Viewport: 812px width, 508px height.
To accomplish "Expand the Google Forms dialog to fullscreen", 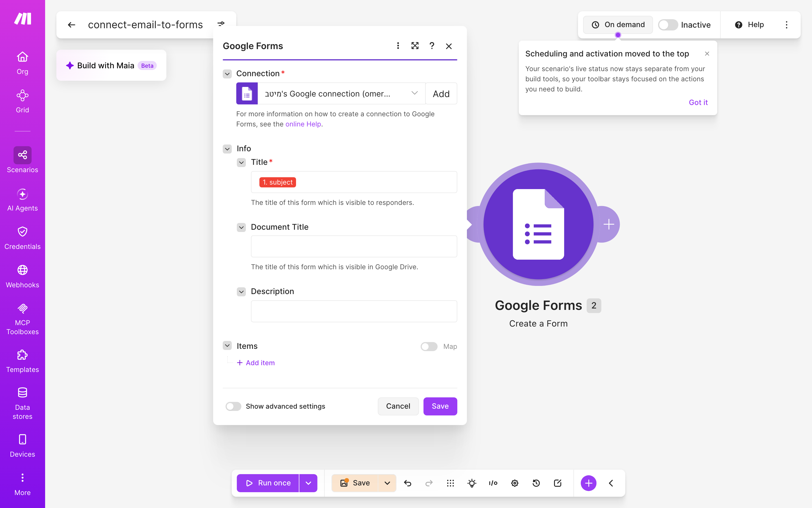I will click(415, 46).
